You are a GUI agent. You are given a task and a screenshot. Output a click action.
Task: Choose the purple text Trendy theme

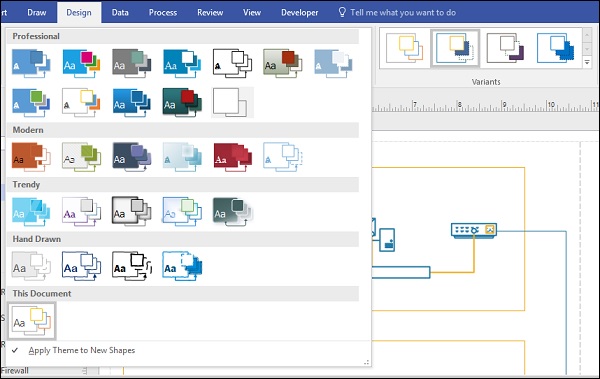pos(81,211)
